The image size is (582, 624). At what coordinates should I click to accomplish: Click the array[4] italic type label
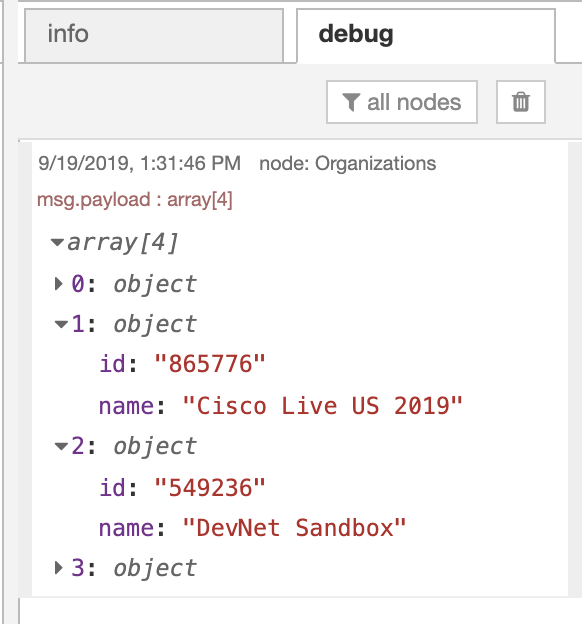tap(123, 243)
